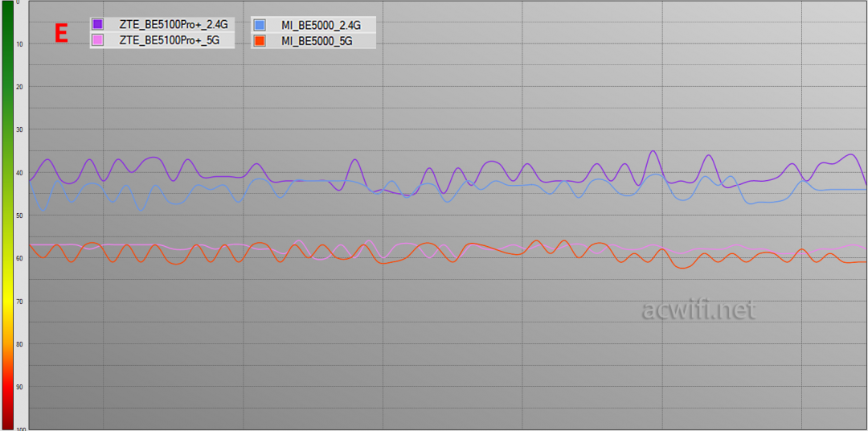Click the purple ZTE_BE5100Pro+_2.4G legend swatch

[x=97, y=24]
